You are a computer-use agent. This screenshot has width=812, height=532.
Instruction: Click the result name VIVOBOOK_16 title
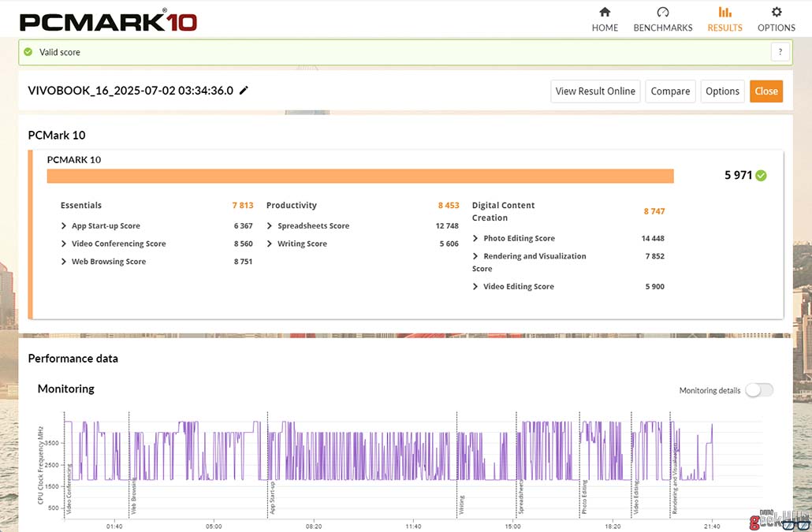131,91
